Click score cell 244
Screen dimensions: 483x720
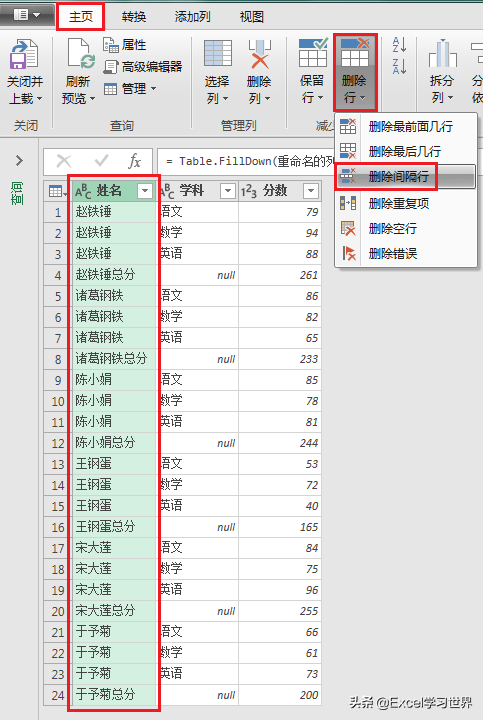point(280,443)
